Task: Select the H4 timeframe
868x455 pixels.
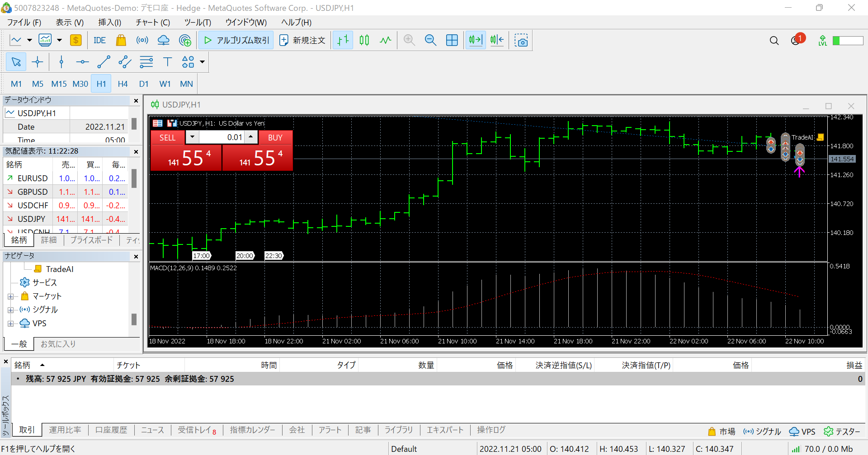Action: 123,84
